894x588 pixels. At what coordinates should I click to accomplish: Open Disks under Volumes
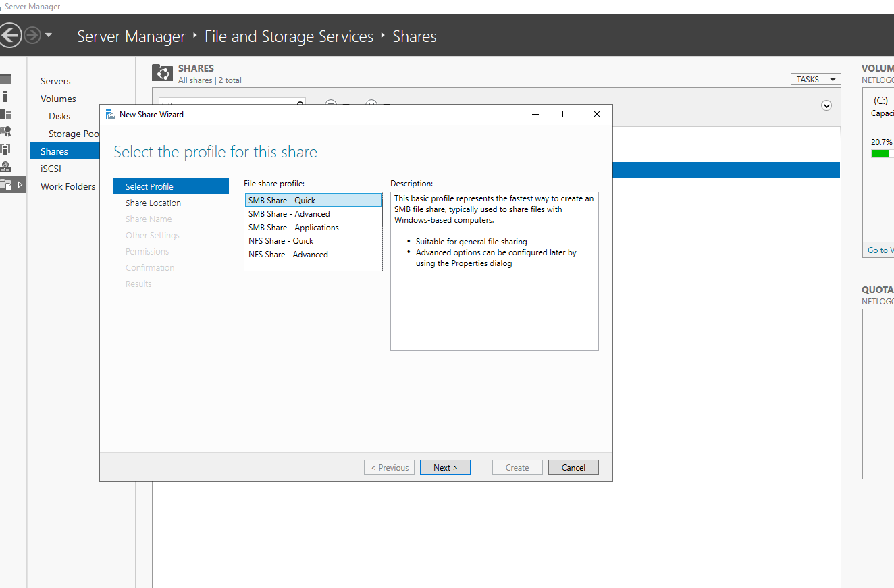click(59, 116)
